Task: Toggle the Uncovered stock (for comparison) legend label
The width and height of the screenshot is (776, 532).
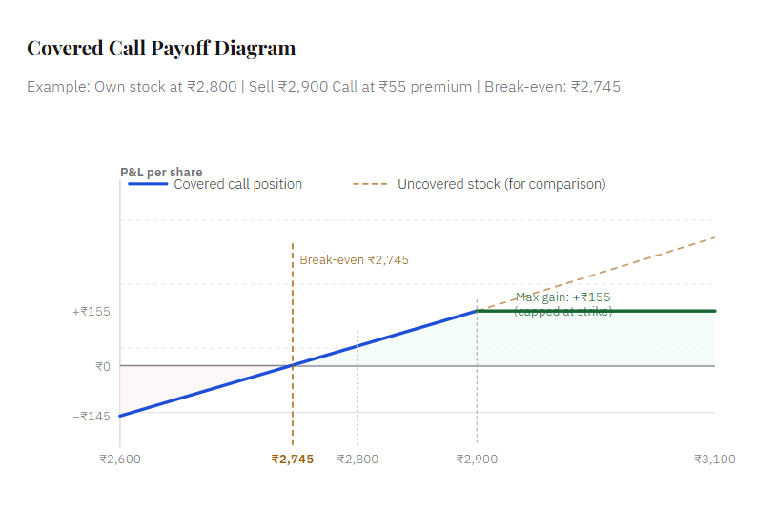Action: [x=501, y=184]
